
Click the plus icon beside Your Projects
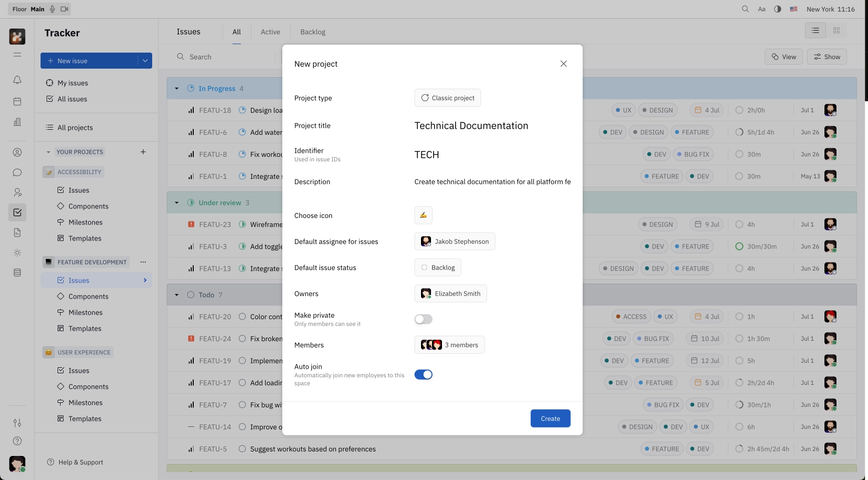(x=143, y=152)
